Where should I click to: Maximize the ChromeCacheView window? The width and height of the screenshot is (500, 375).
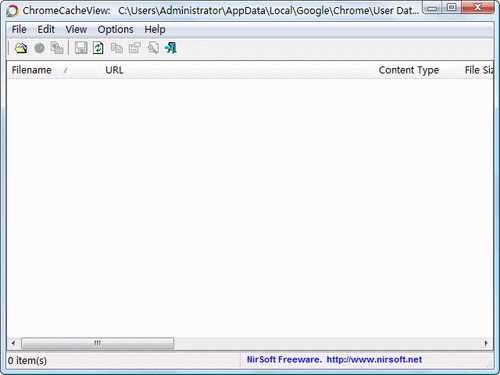coord(452,7)
